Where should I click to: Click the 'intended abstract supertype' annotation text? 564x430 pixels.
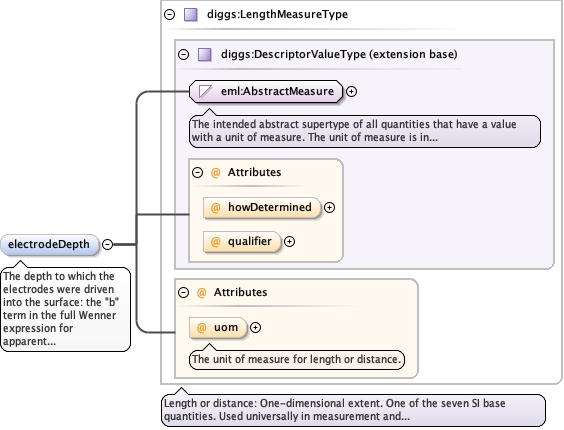tap(365, 131)
